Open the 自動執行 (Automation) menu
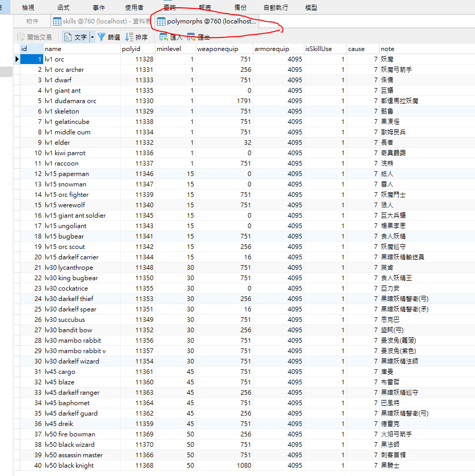The image size is (475, 476). click(276, 7)
